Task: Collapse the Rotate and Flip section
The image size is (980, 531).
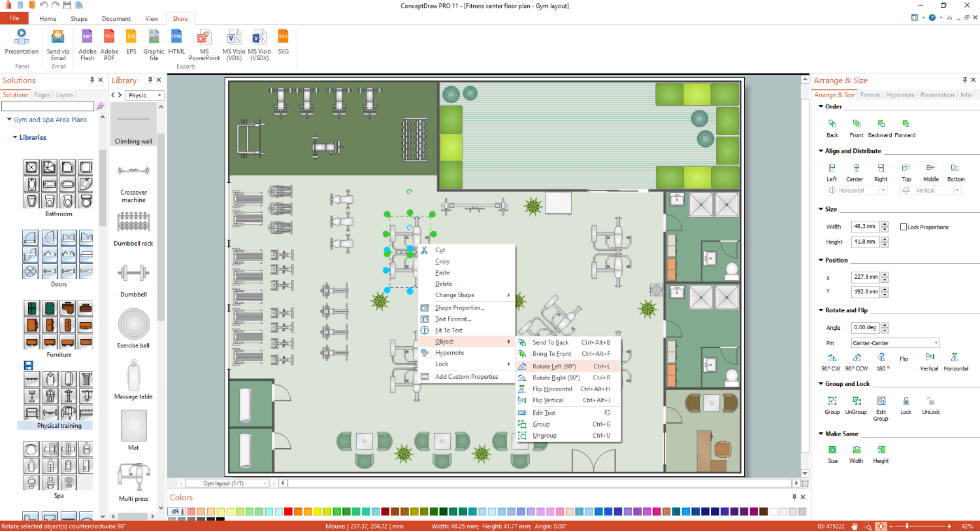Action: pyautogui.click(x=821, y=310)
